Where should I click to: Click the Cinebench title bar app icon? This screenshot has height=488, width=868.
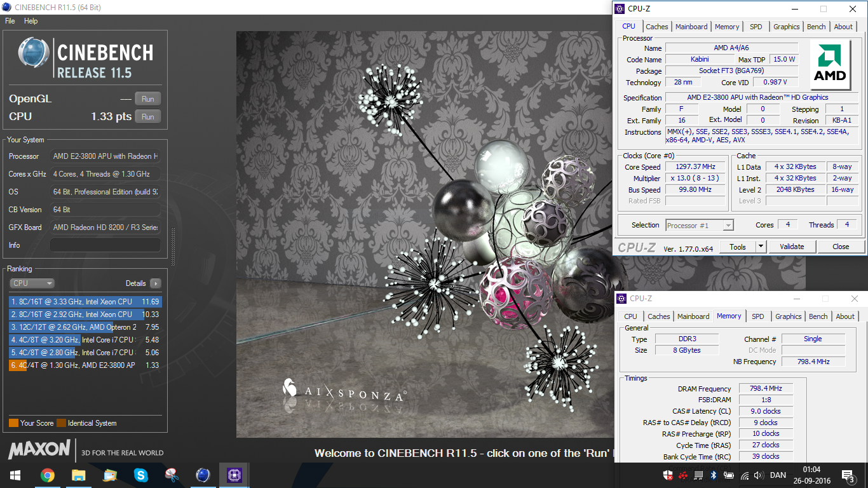(x=7, y=8)
